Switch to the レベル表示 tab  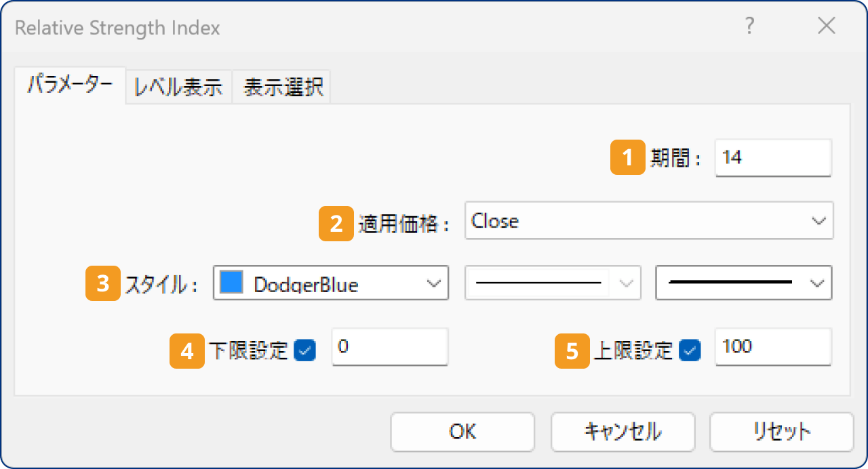point(179,87)
